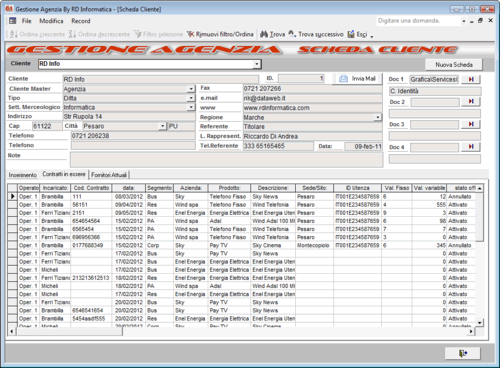The width and height of the screenshot is (500, 368).
Task: Click the application title bar icon
Action: click(x=9, y=9)
